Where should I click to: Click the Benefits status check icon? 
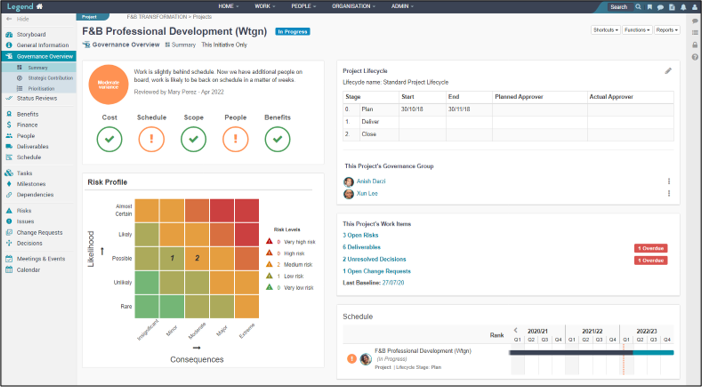pos(278,139)
